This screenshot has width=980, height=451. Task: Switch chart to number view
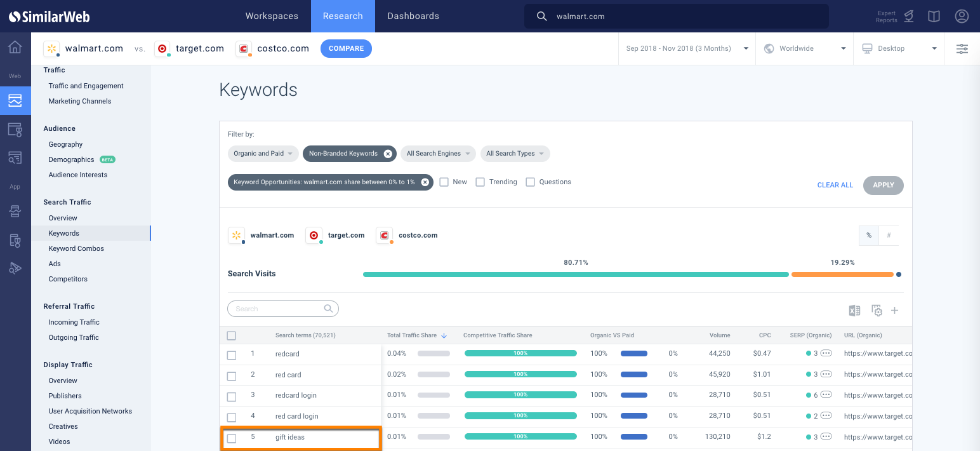[x=889, y=235]
